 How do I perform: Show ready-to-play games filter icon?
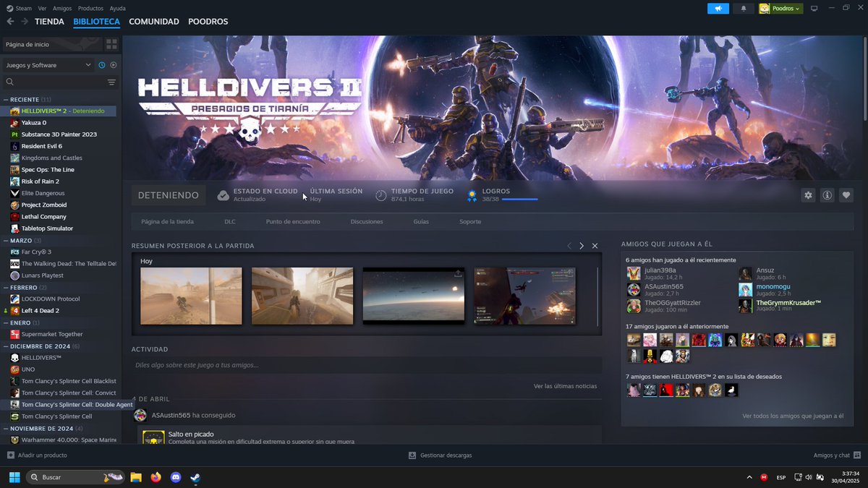tap(113, 65)
